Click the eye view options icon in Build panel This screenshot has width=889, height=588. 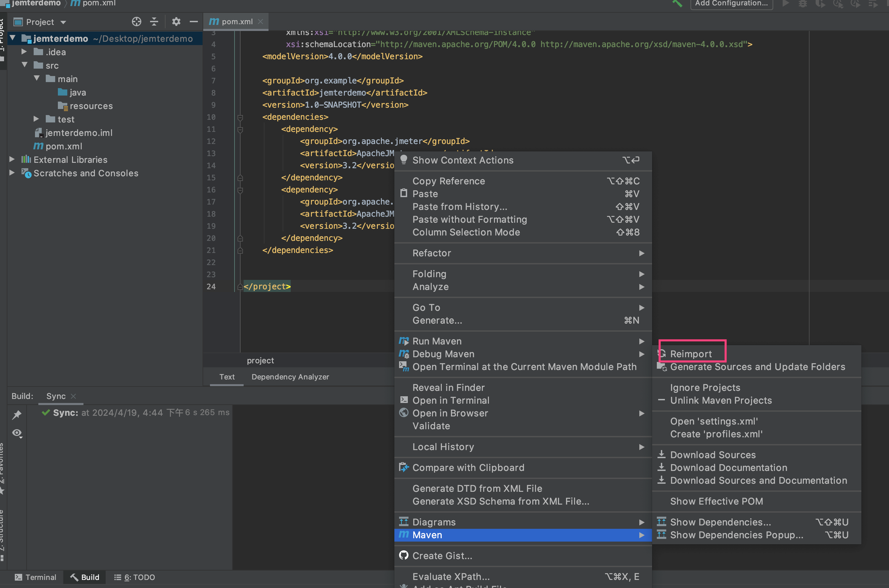pos(17,433)
